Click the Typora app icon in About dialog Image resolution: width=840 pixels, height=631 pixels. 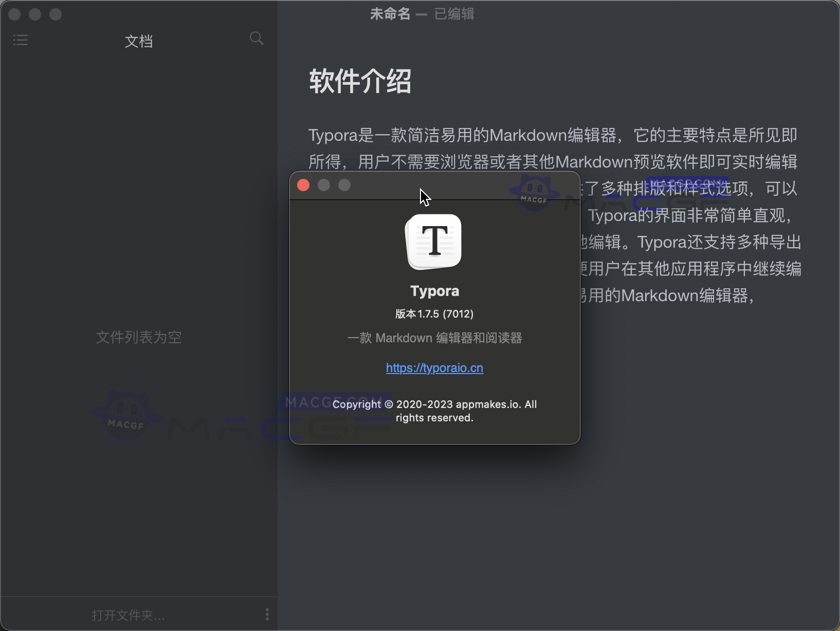click(434, 242)
